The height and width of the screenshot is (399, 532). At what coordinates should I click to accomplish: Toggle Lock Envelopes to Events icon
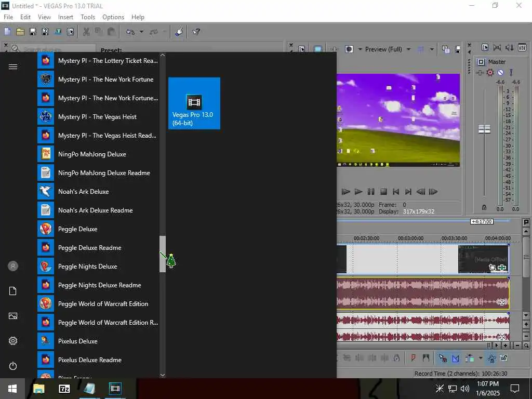(x=491, y=358)
